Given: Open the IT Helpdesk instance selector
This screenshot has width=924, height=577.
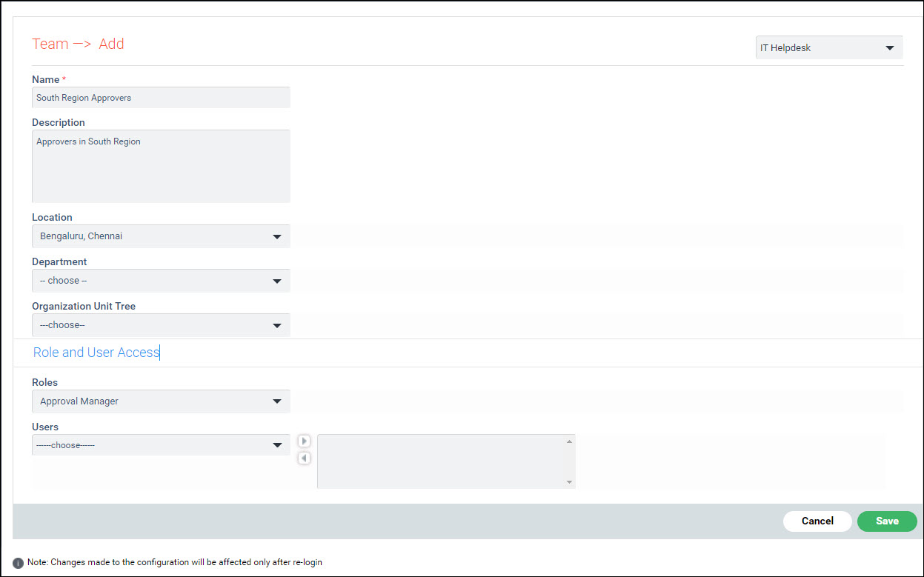Looking at the screenshot, I should pyautogui.click(x=828, y=47).
